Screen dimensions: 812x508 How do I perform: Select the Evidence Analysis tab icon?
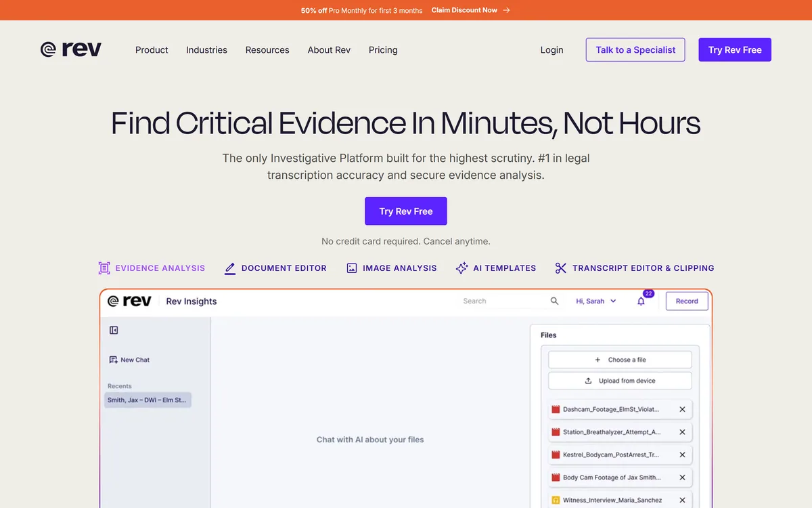(104, 268)
